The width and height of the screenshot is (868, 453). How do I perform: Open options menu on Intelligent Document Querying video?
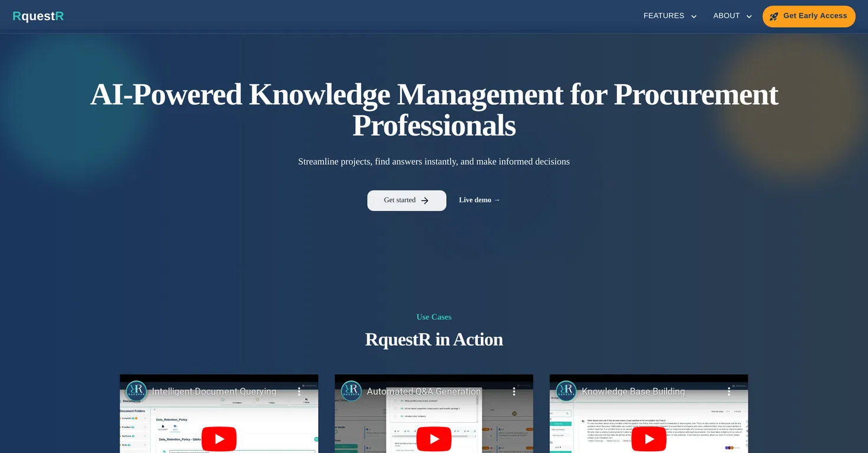coord(299,391)
